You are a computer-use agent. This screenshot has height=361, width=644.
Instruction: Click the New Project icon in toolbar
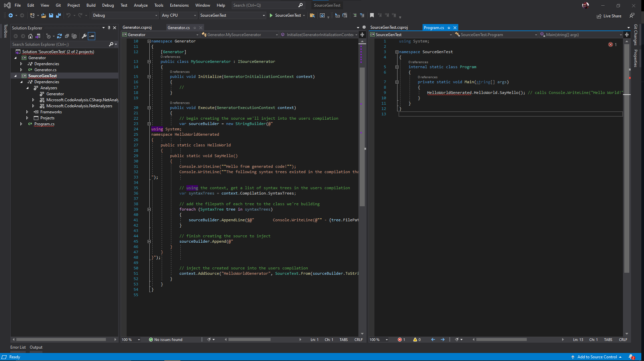[32, 15]
